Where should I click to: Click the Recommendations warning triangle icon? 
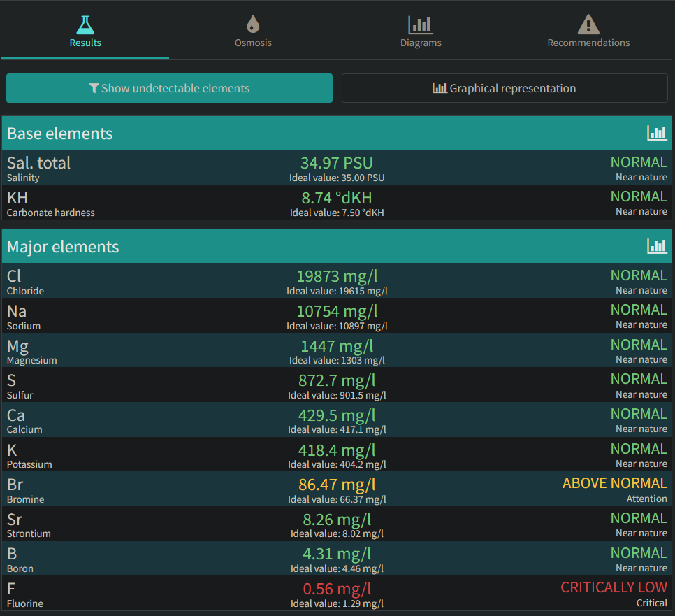point(588,24)
